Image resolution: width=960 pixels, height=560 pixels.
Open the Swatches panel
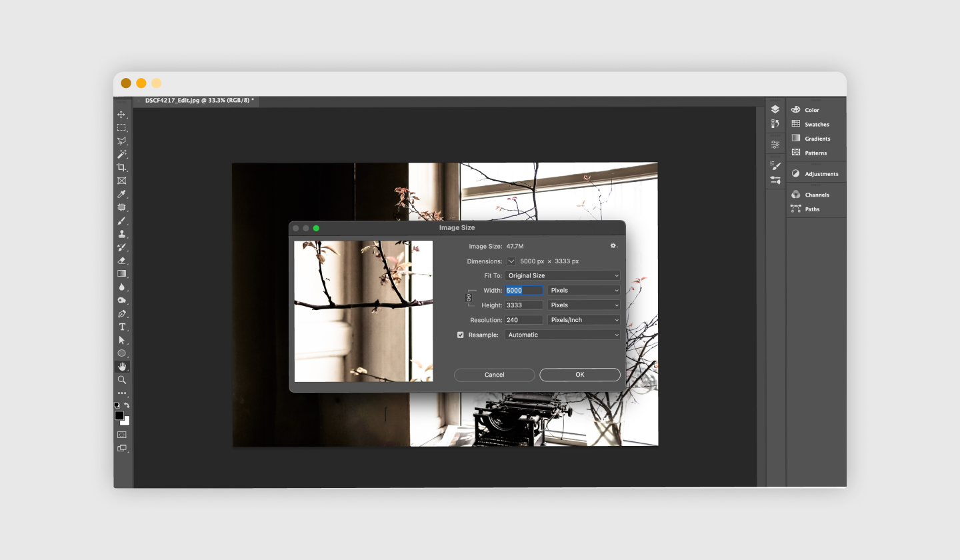[x=816, y=124]
